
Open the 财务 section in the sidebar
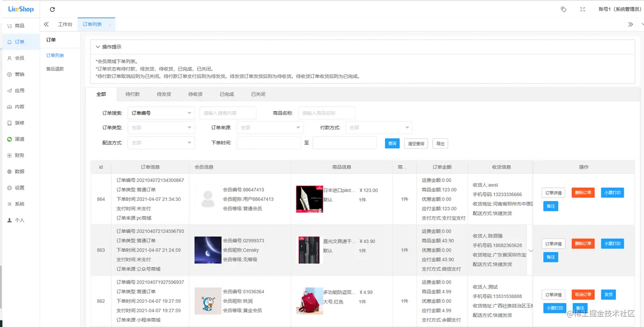pyautogui.click(x=20, y=155)
